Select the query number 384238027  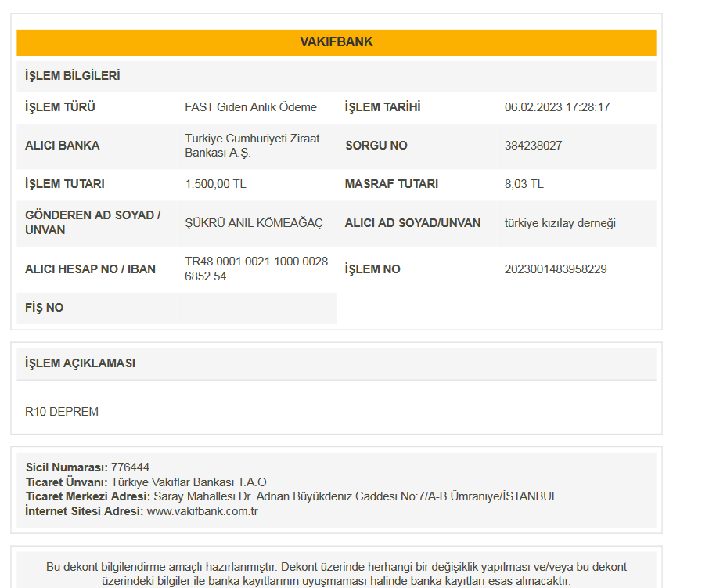(x=533, y=146)
